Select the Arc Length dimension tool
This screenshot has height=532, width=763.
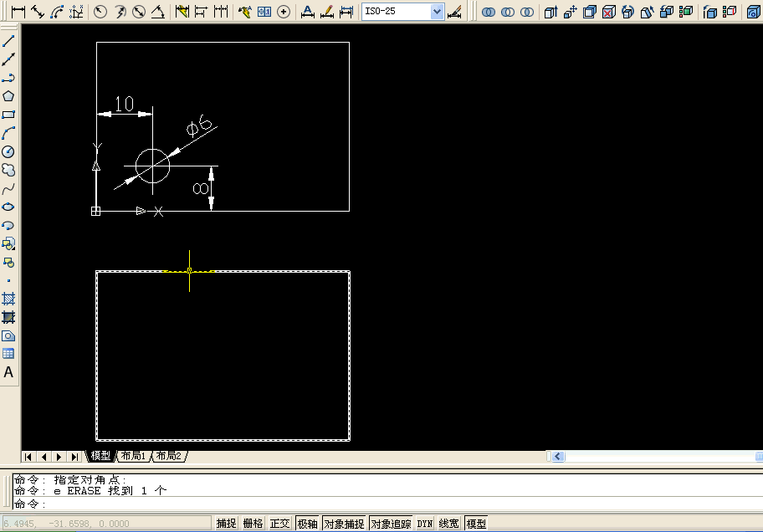pos(57,12)
